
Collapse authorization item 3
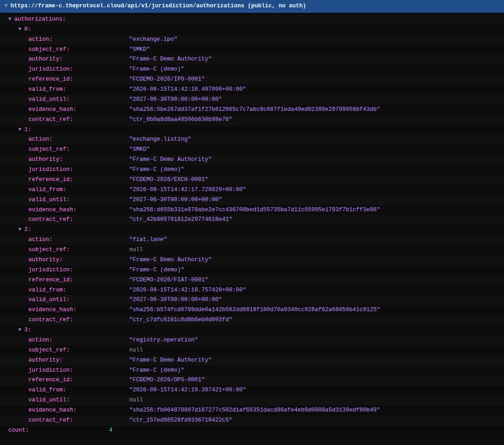click(20, 330)
